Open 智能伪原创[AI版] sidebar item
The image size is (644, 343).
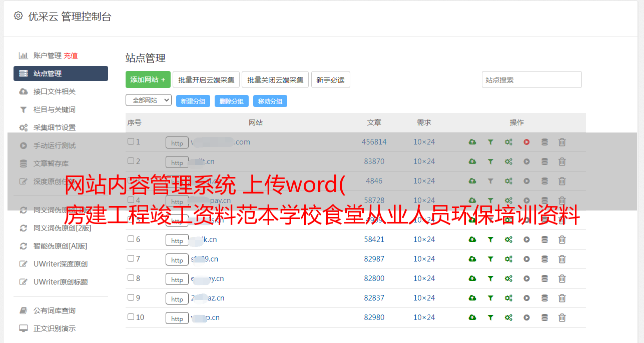[x=61, y=246]
